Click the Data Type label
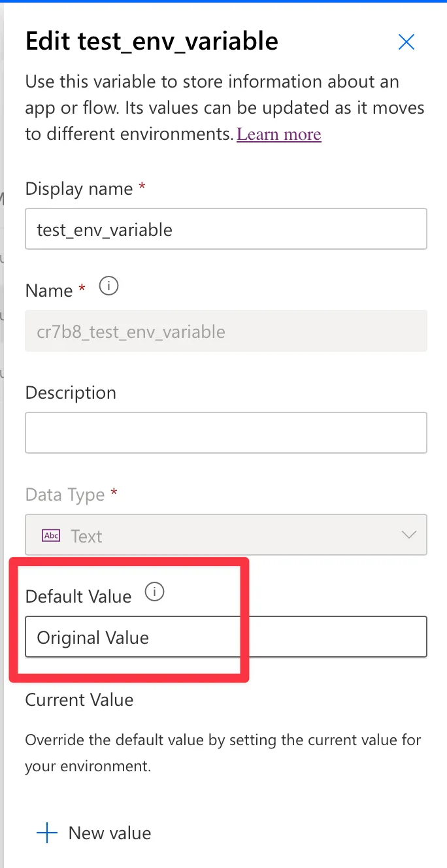The height and width of the screenshot is (868, 447). coord(65,495)
